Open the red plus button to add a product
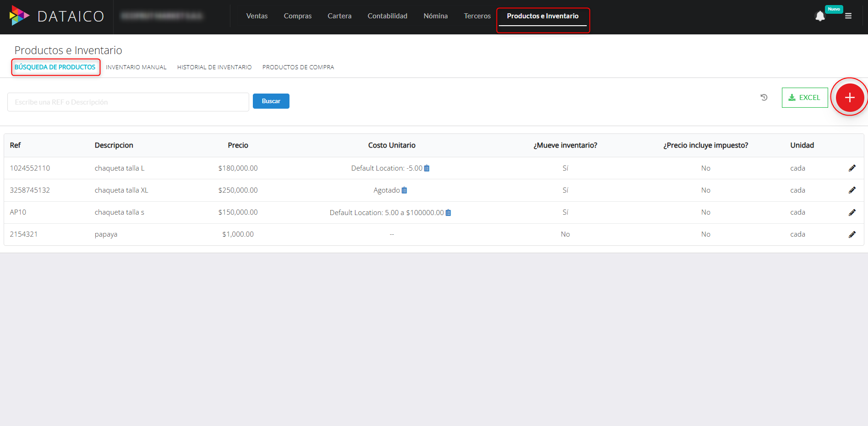Viewport: 868px width, 426px height. [850, 97]
